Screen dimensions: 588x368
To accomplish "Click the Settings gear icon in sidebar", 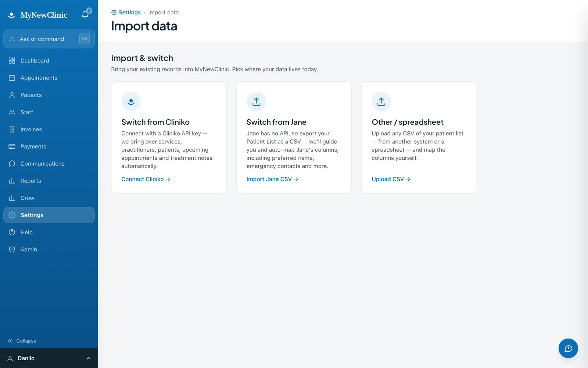I will (x=12, y=215).
